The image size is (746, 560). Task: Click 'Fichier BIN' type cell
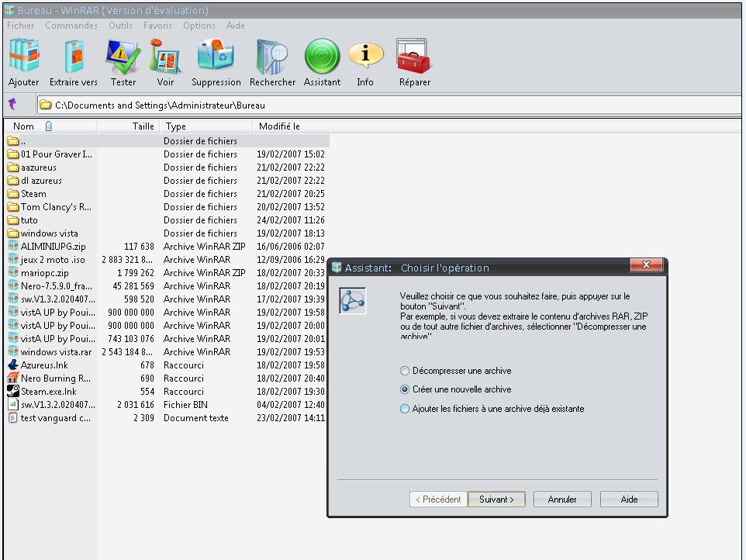click(x=185, y=404)
